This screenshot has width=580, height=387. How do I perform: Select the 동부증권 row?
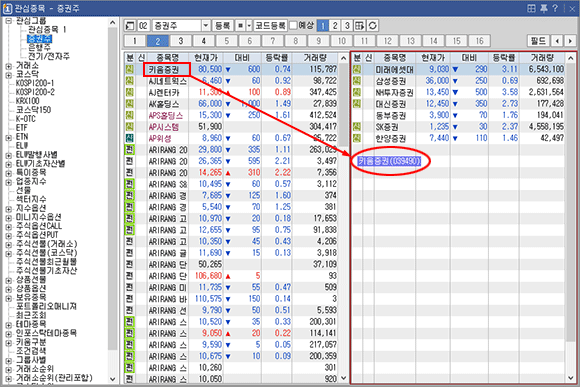[458, 115]
